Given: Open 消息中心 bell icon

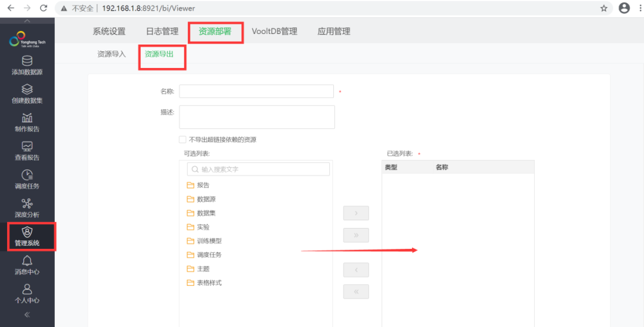Looking at the screenshot, I should coord(27,266).
